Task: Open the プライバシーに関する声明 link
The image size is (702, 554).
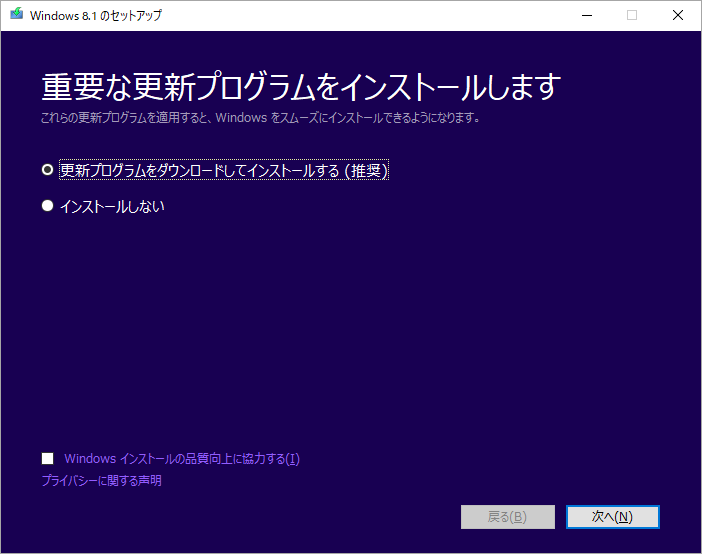Action: tap(102, 481)
